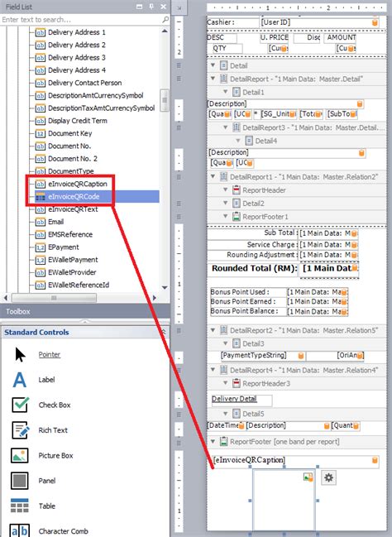
Task: Click the search magnifier in Field List
Action: pyautogui.click(x=165, y=20)
